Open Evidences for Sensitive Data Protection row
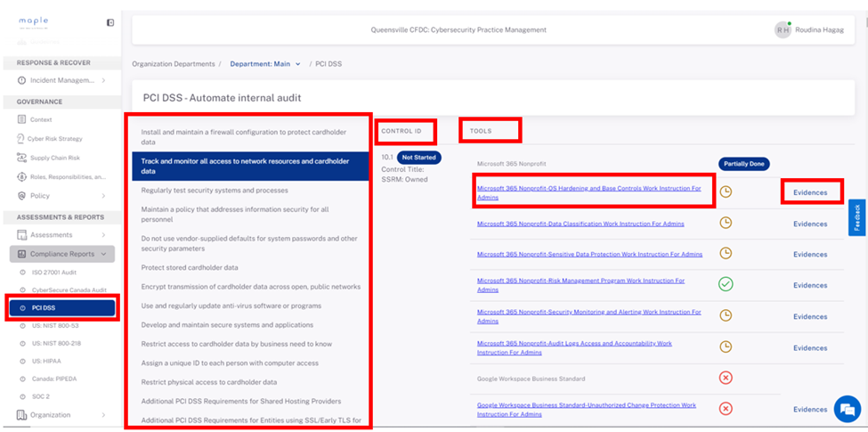This screenshot has width=868, height=432. 810,254
